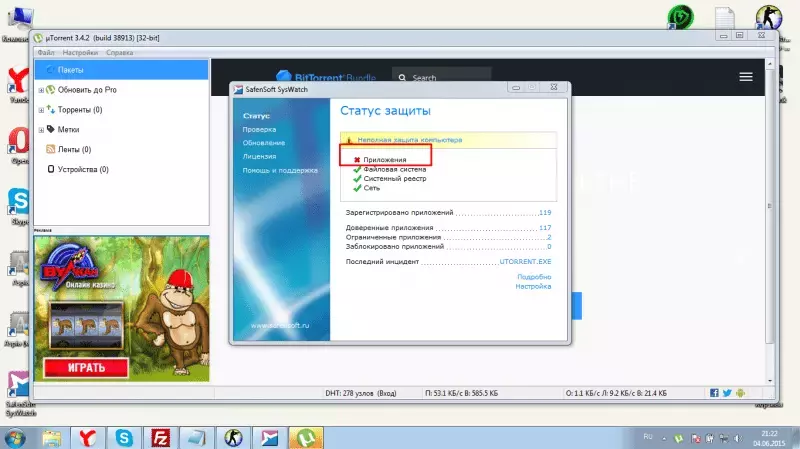Image resolution: width=800 pixels, height=449 pixels.
Task: Switch to SafenSoft SysWatch taskbar button
Action: pos(269,438)
